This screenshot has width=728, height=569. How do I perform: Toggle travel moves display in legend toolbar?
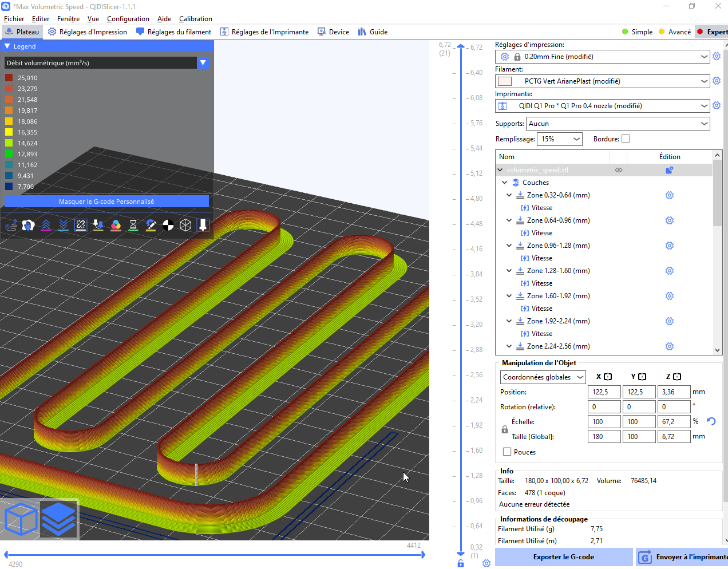coord(11,226)
